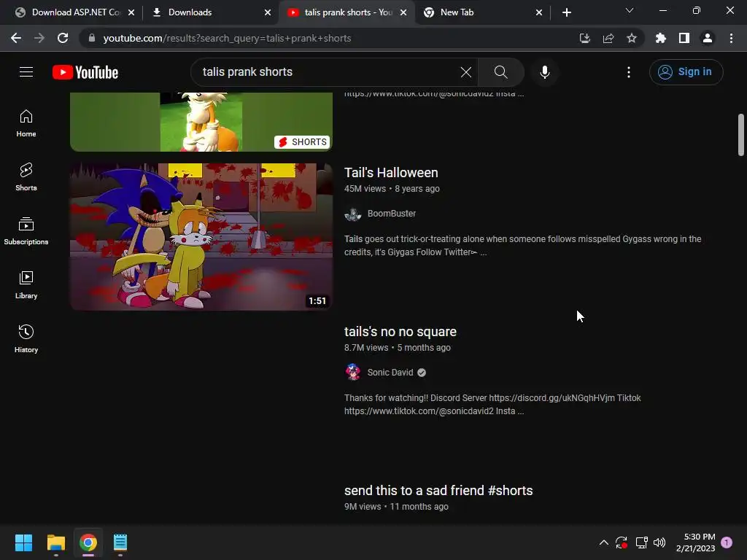Close the New Tab tab

pos(539,12)
